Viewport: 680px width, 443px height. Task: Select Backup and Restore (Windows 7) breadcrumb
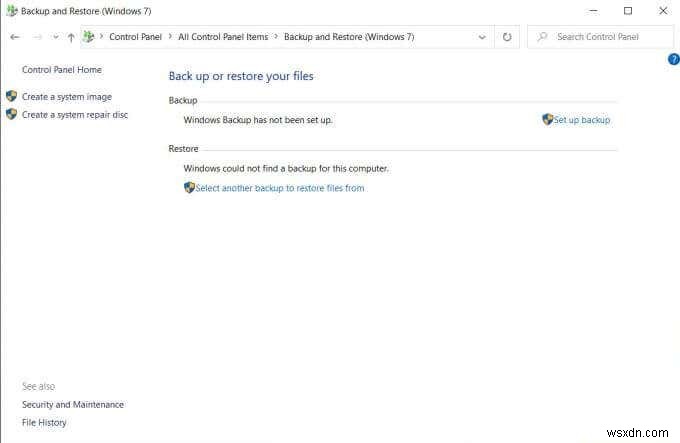[349, 37]
